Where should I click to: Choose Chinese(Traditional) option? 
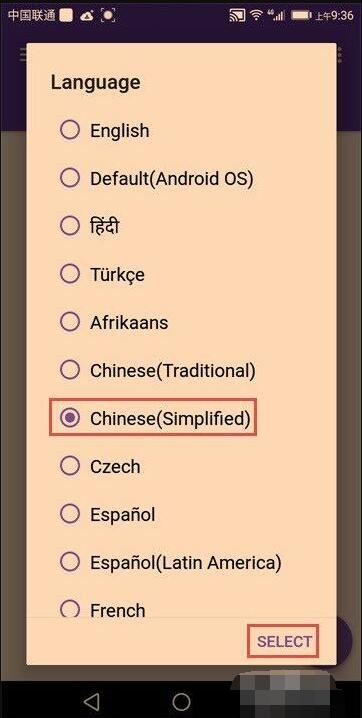(x=70, y=370)
